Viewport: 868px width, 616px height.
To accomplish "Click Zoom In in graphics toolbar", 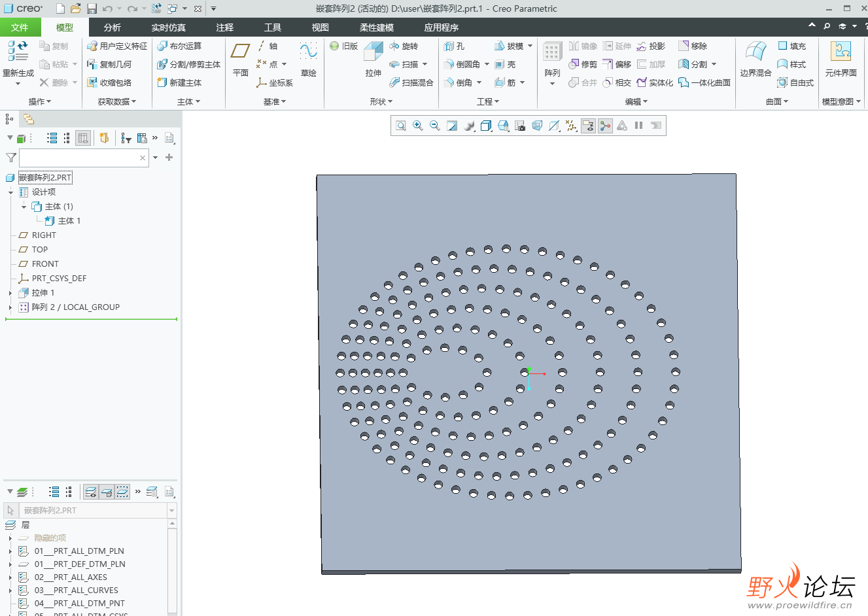I will click(x=418, y=126).
